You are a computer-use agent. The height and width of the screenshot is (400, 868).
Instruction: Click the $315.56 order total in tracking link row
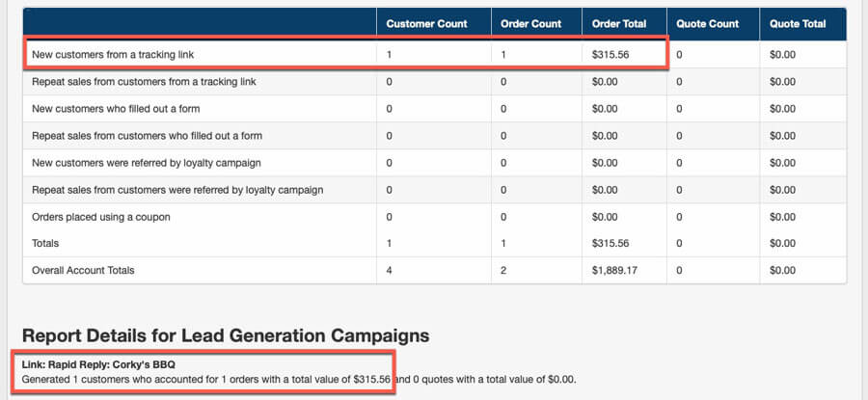pos(610,55)
